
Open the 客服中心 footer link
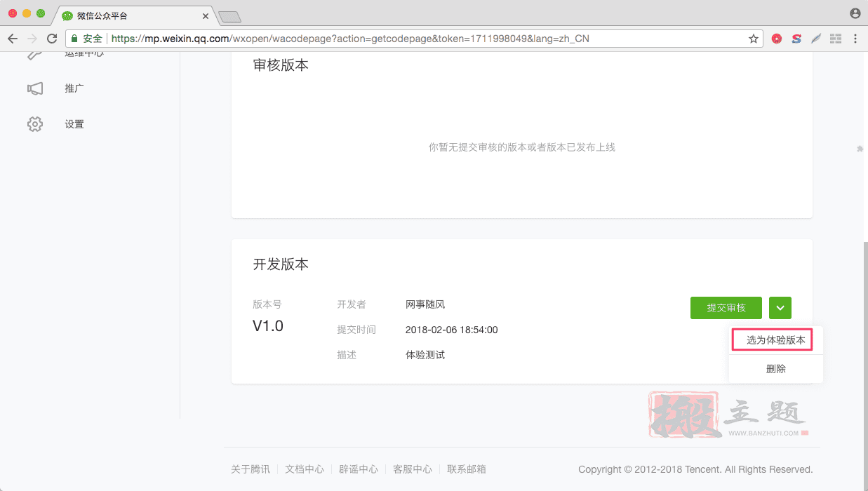[413, 469]
